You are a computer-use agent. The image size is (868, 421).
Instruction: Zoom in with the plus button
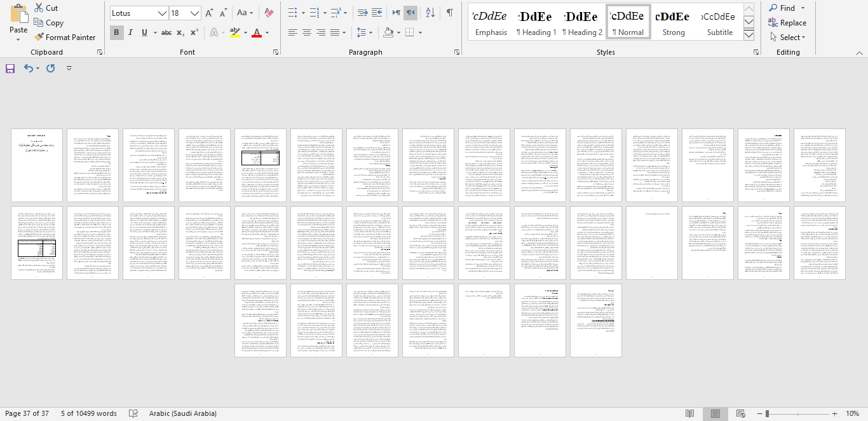[x=834, y=413]
